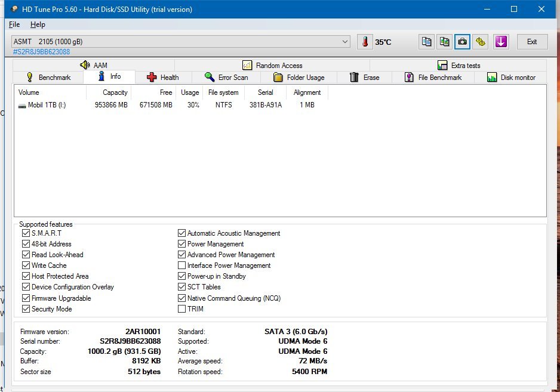Sort by the Capacity column header
560x392 pixels.
[x=109, y=92]
